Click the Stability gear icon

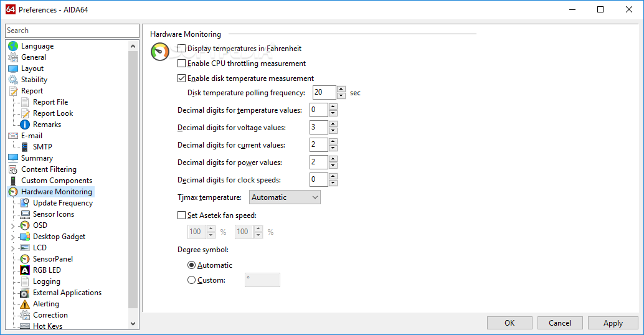point(13,80)
